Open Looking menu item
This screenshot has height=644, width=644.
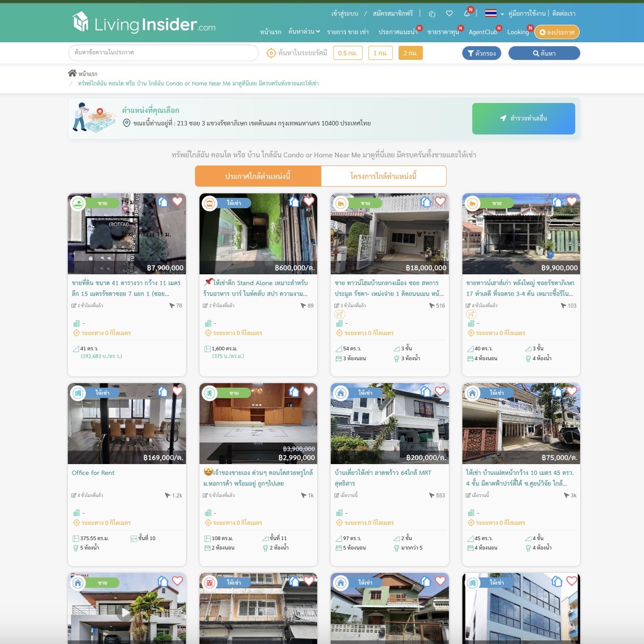click(518, 32)
